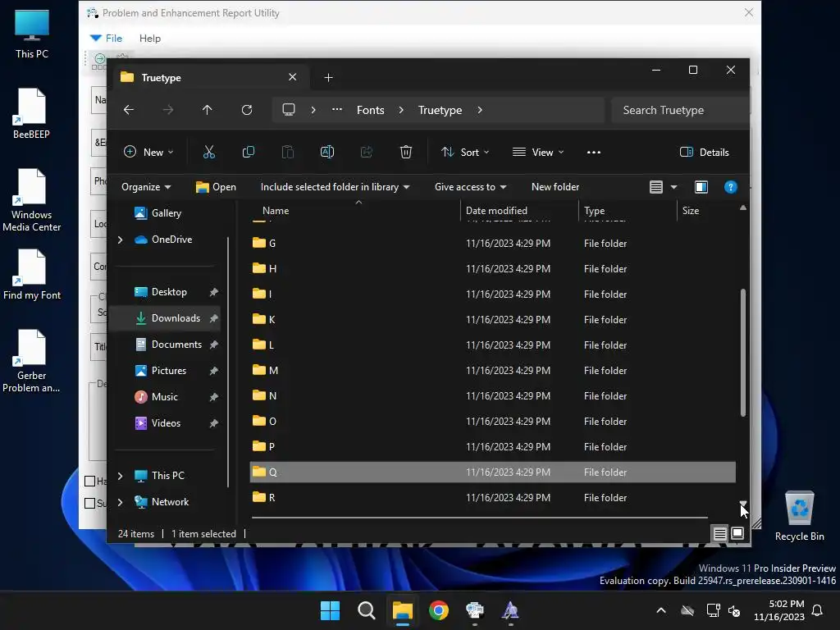
Task: Select the Windows Media Center shortcut
Action: [32, 200]
